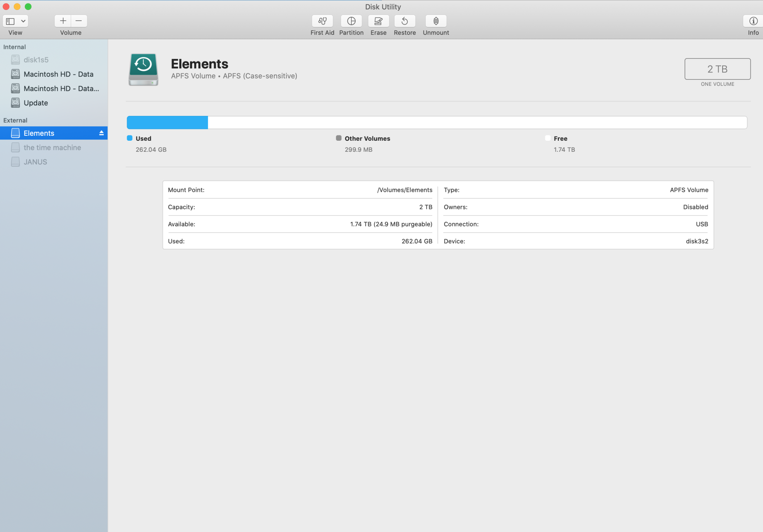Click the 2 TB volume size box
763x532 pixels.
(717, 69)
